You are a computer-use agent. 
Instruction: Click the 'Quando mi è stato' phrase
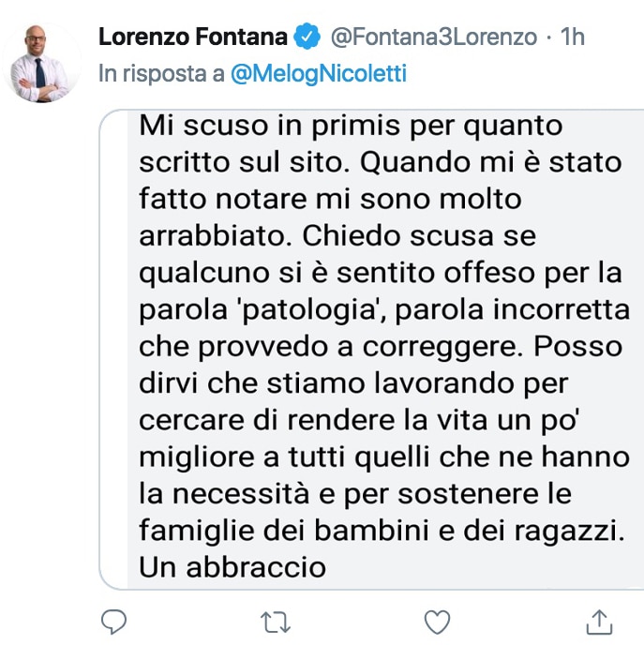[x=491, y=163]
